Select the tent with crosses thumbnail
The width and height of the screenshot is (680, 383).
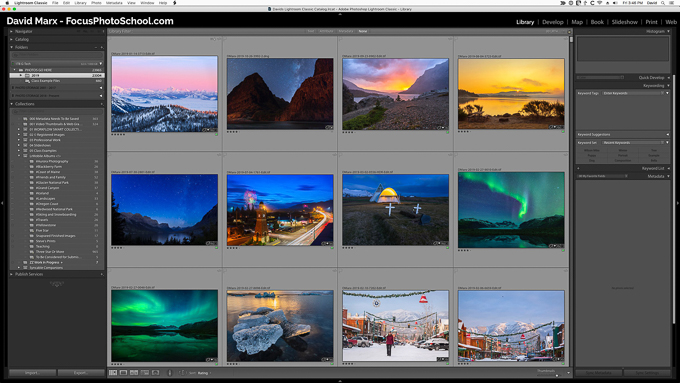[x=396, y=210]
